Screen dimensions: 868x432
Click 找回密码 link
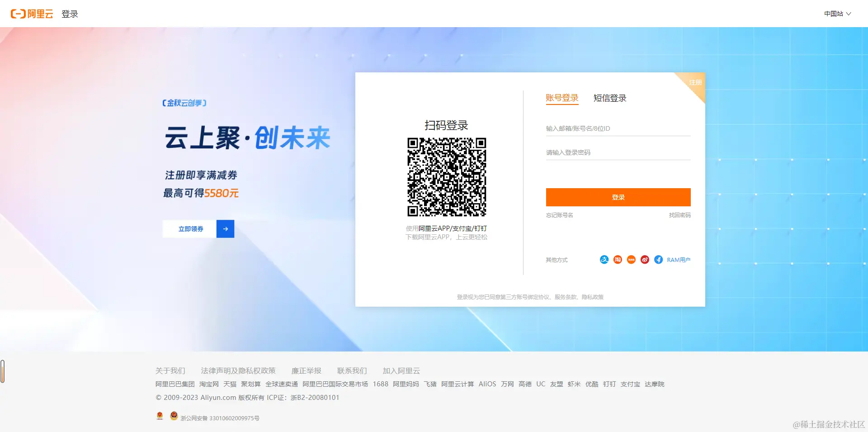click(x=679, y=215)
